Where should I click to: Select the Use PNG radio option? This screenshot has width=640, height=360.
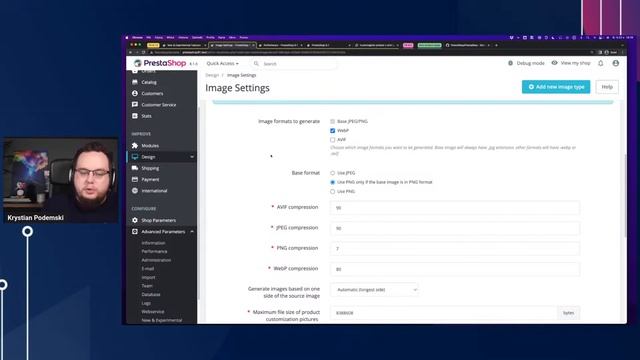[332, 191]
